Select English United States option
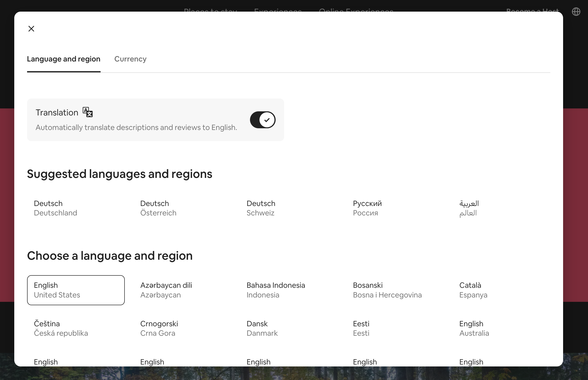Screen dimensions: 588x380 tap(76, 290)
